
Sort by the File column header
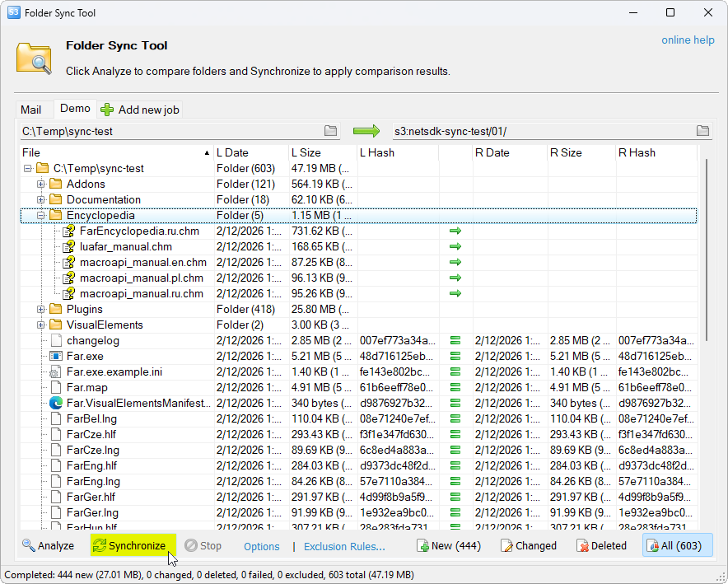pos(117,152)
